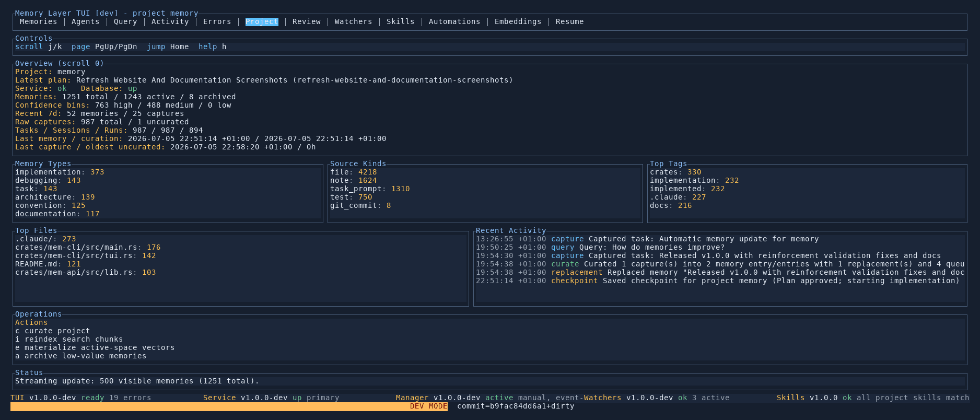Select the Embeddings tab

(518, 21)
